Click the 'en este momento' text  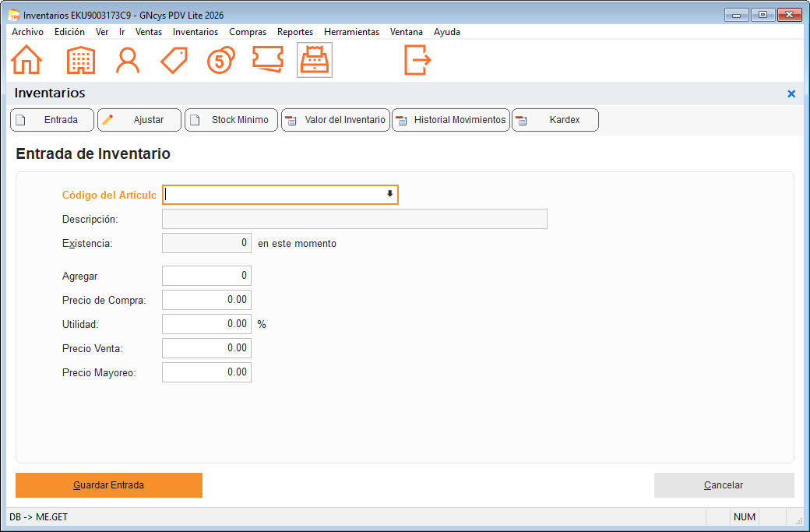[297, 244]
